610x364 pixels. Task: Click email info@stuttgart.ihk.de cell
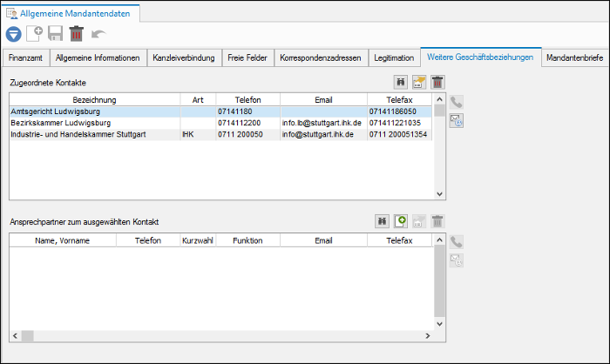323,135
